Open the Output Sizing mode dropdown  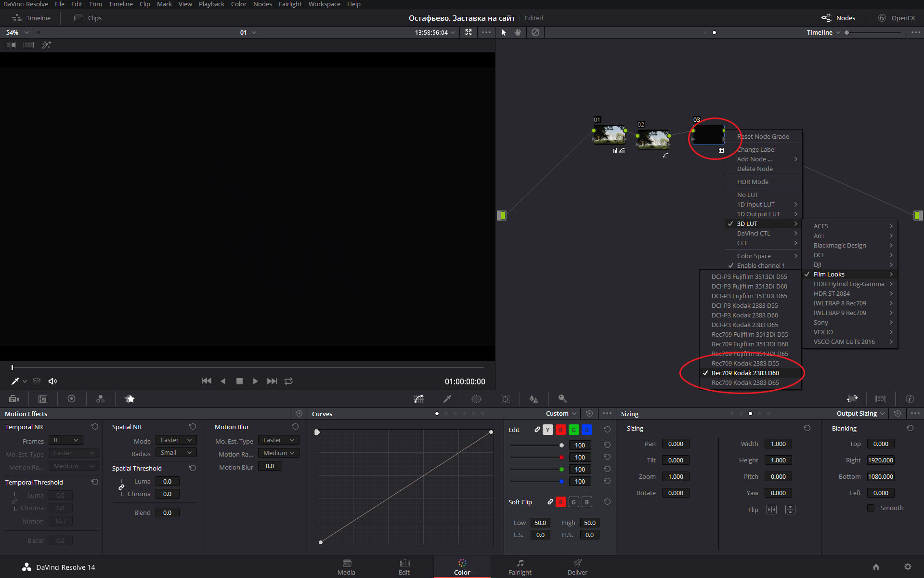[860, 413]
